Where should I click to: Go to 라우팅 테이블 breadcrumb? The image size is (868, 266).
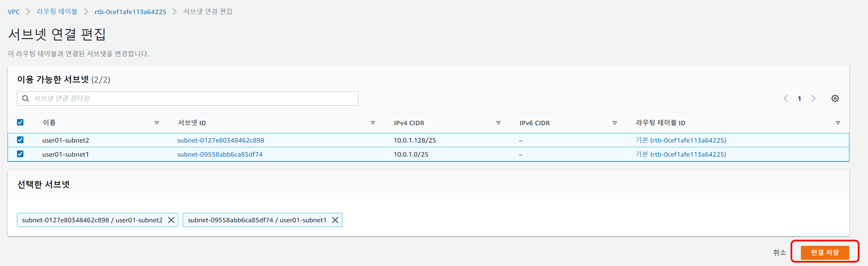coord(57,12)
